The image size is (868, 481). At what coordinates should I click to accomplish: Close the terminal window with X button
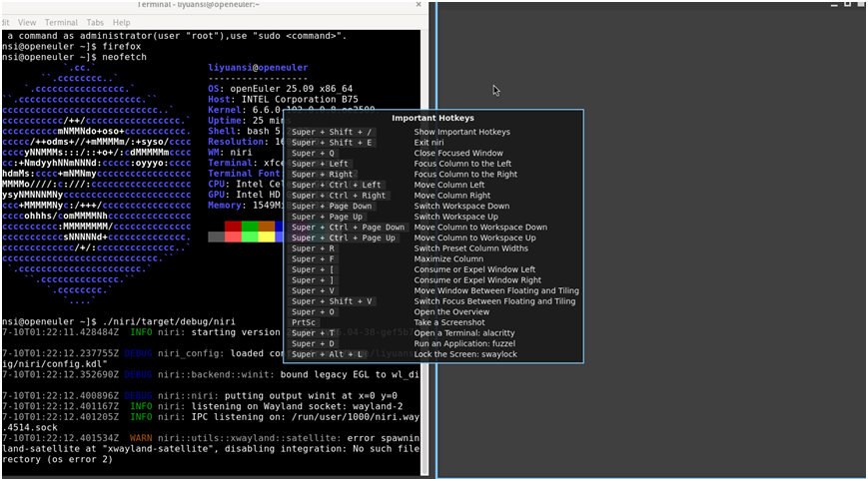point(419,4)
